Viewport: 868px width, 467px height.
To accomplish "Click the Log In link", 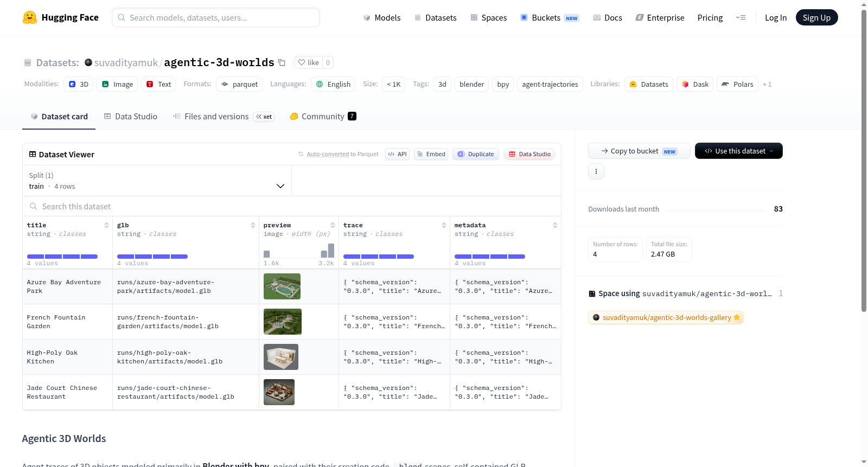I will pos(776,17).
